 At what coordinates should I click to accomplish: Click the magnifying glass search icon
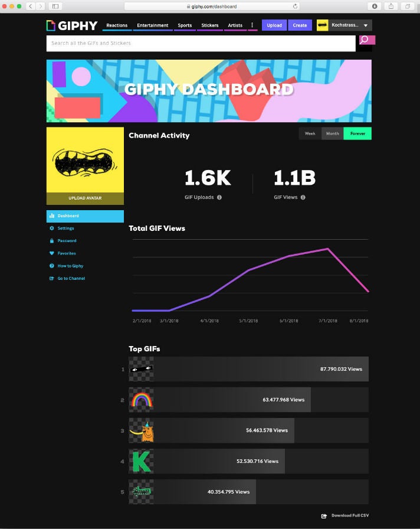tap(365, 40)
